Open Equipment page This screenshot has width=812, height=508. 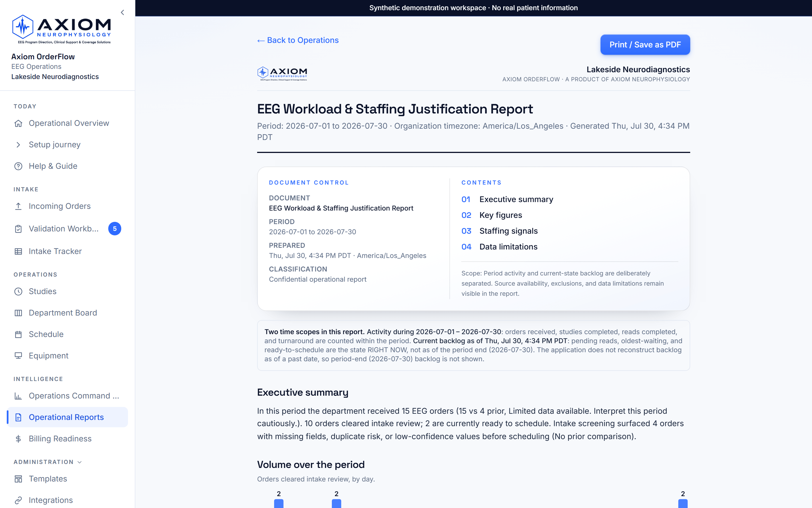tap(67, 356)
